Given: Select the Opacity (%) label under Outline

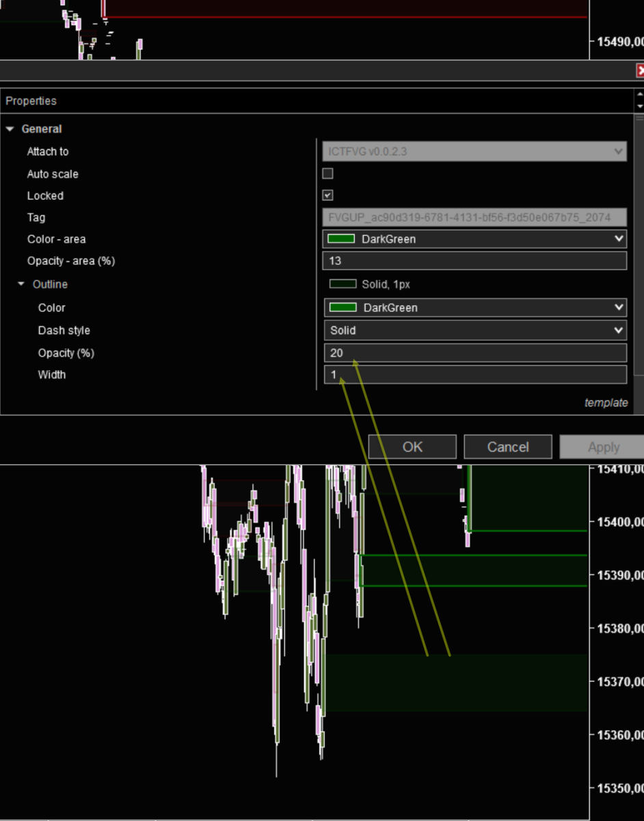Looking at the screenshot, I should (66, 353).
